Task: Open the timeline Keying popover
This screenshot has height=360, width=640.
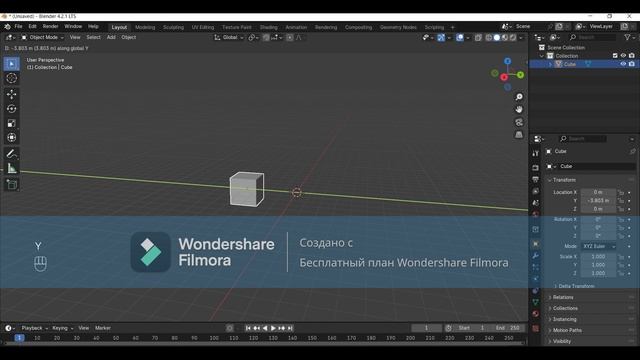Action: click(x=62, y=328)
